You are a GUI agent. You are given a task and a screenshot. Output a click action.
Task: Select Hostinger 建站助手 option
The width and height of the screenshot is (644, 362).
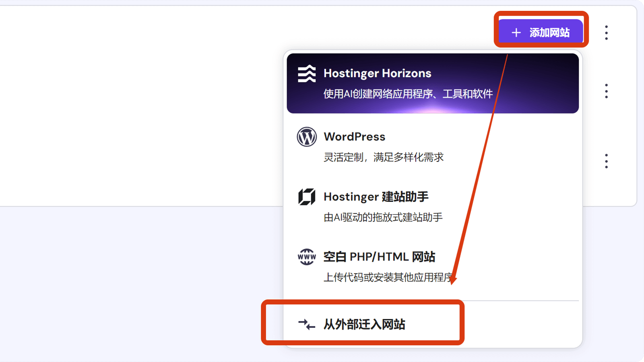tap(433, 207)
